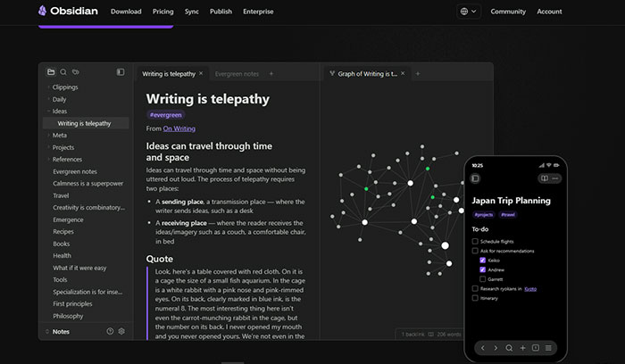This screenshot has width=625, height=364.
Task: Tap the reading view book icon on phone
Action: 545,178
